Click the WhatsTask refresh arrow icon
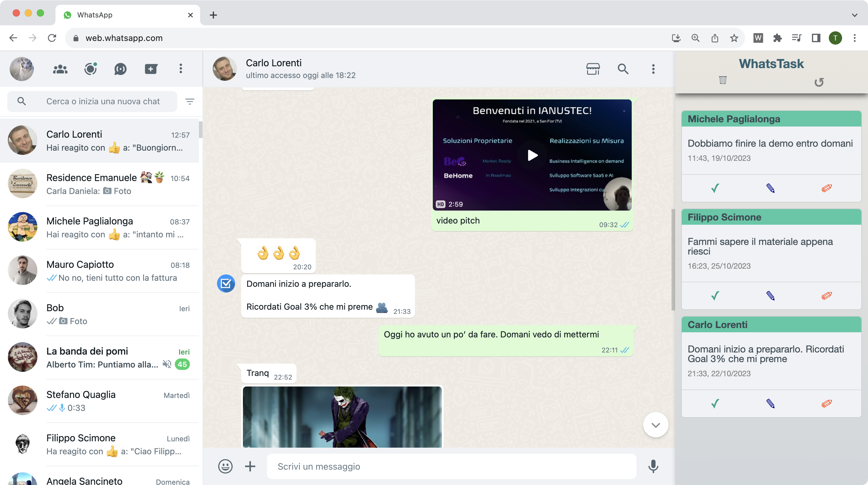868x485 pixels. click(x=819, y=83)
